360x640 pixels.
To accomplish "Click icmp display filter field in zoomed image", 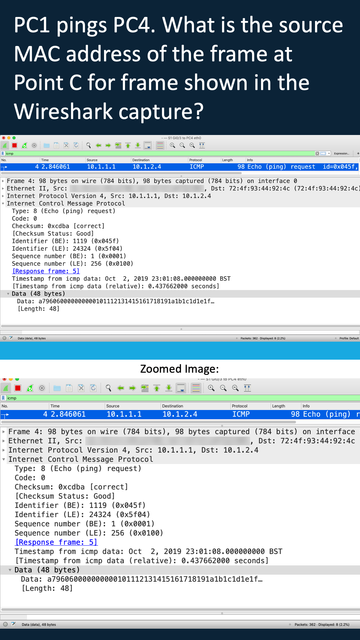I will pos(182,398).
